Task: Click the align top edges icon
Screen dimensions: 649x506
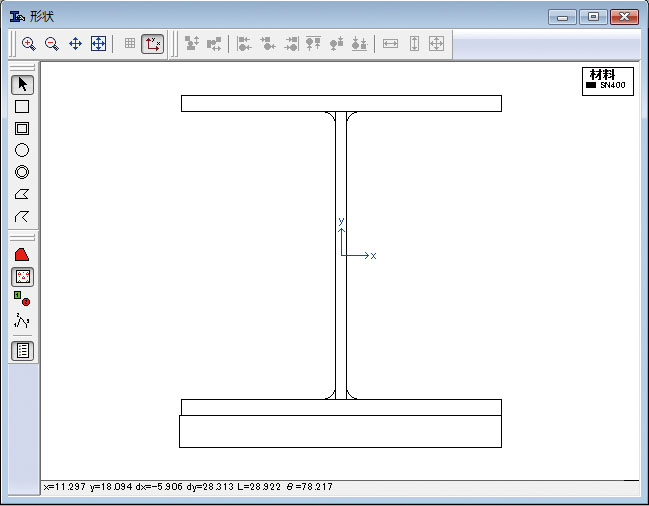Action: [x=313, y=43]
